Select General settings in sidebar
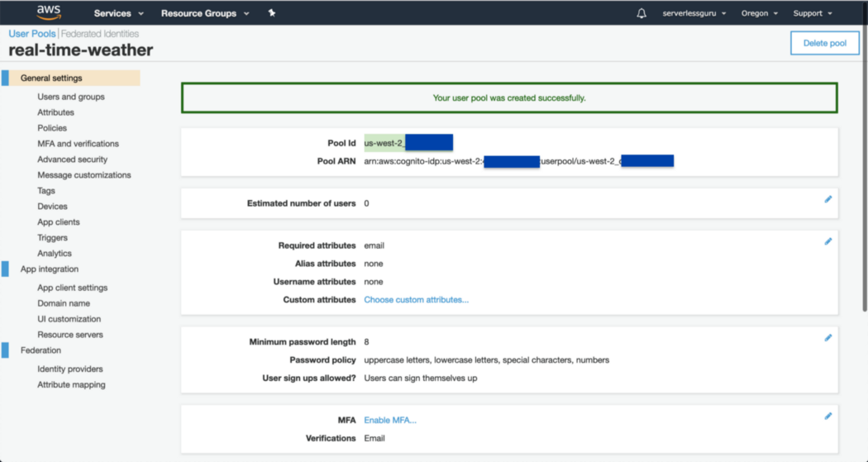Image resolution: width=868 pixels, height=462 pixels. click(x=71, y=78)
